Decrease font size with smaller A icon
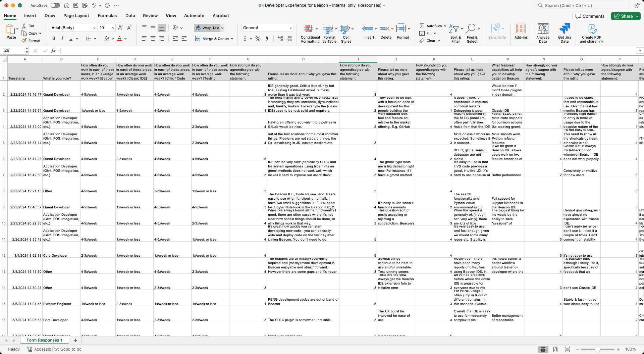 [129, 28]
